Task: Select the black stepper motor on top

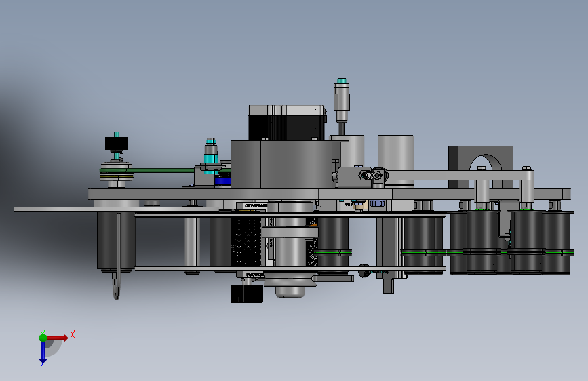Action: pyautogui.click(x=287, y=123)
